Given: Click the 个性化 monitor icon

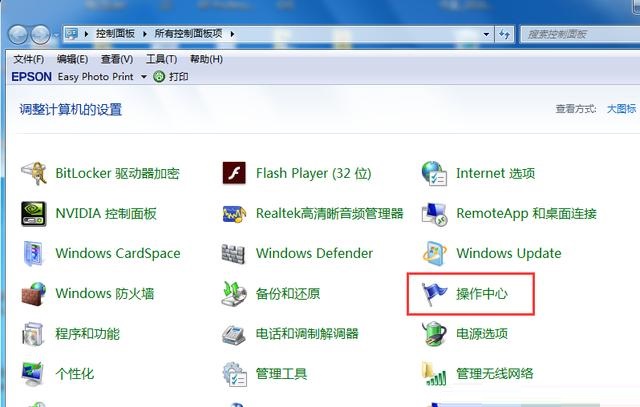Looking at the screenshot, I should (33, 374).
